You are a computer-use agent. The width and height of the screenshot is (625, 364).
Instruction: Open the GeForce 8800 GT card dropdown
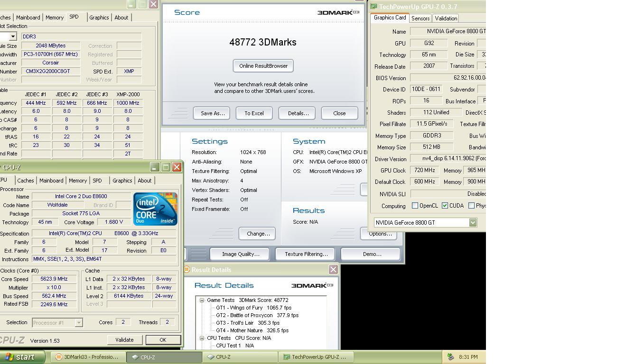pyautogui.click(x=473, y=223)
